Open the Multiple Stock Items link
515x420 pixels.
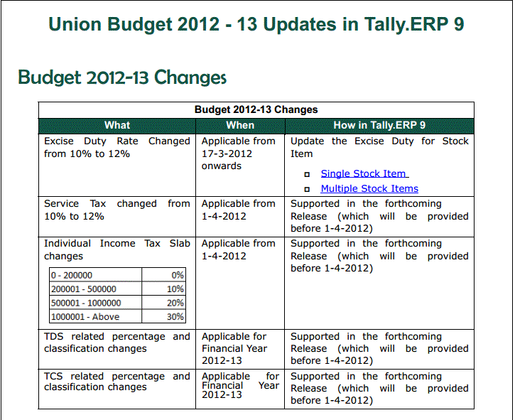coord(369,188)
